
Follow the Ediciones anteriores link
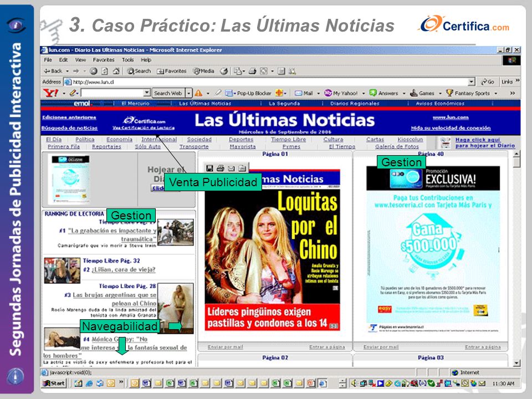pyautogui.click(x=69, y=117)
